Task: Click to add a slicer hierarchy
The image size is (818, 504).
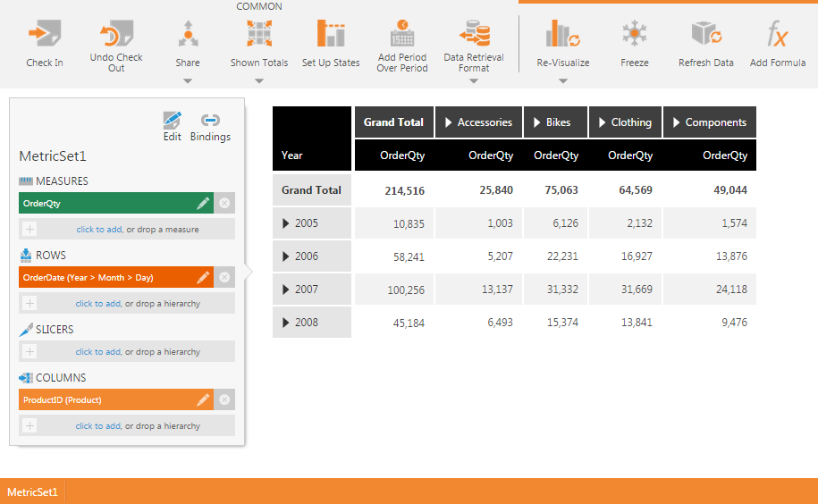Action: [x=97, y=352]
